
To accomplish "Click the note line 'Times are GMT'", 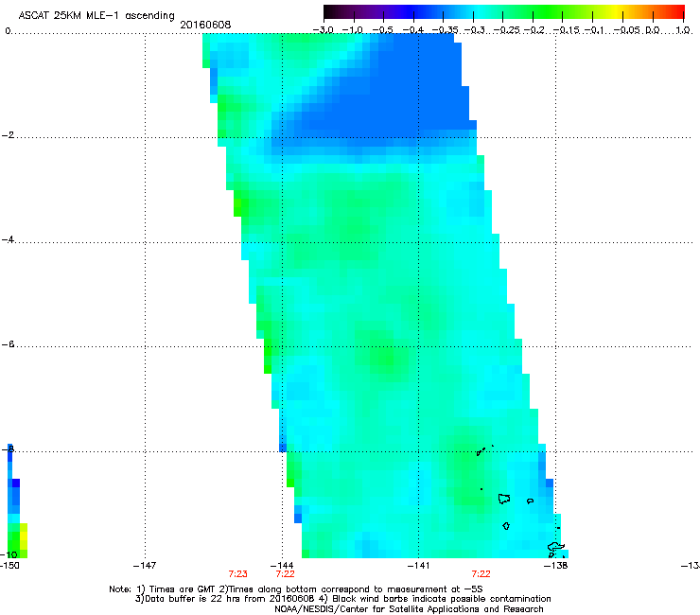I will click(x=295, y=589).
